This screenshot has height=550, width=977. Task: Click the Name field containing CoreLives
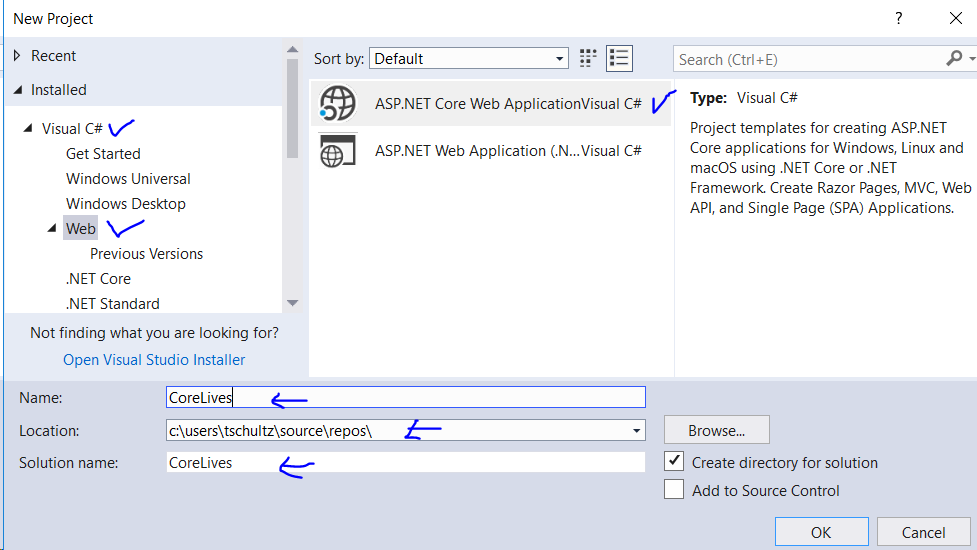(406, 397)
